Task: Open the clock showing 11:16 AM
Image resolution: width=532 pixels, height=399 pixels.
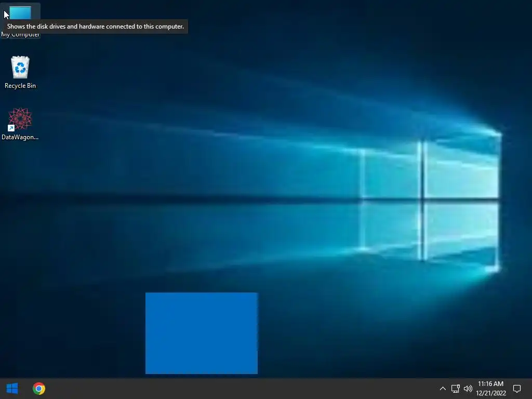Action: [490, 389]
